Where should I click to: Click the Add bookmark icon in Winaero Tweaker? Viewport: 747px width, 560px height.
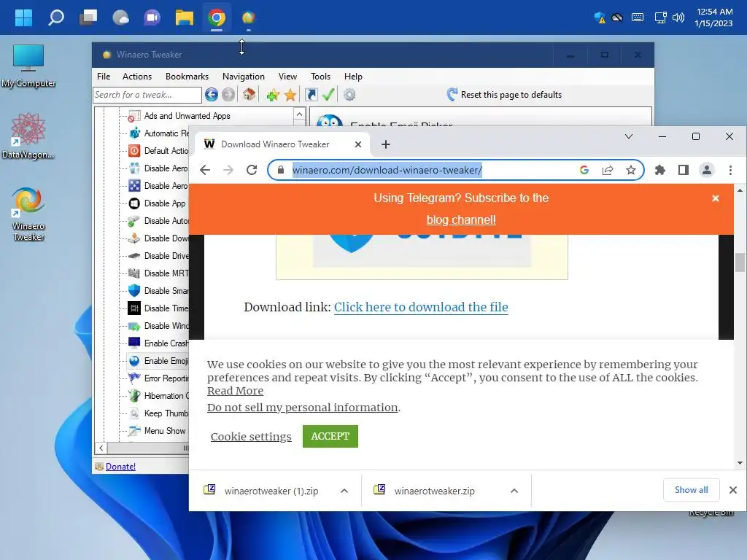coord(273,95)
